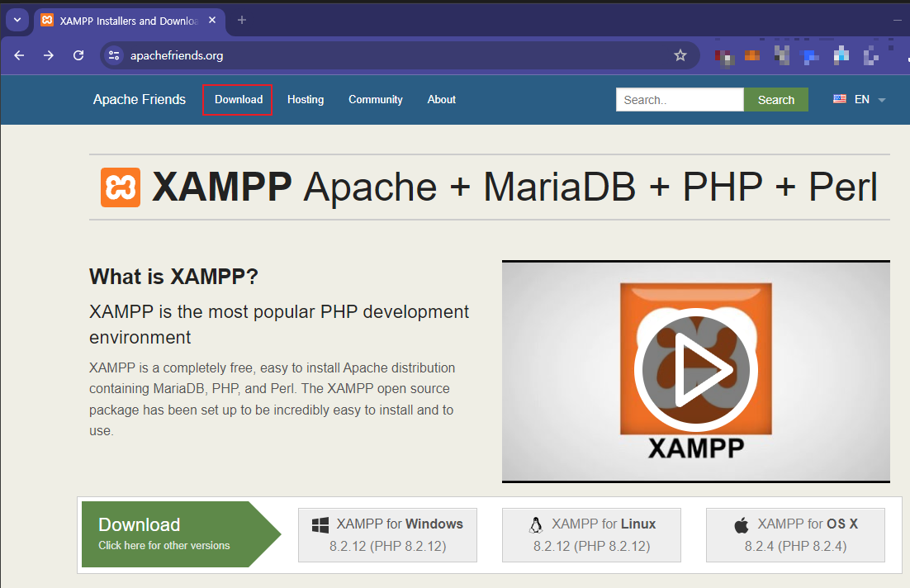Viewport: 910px width, 588px height.
Task: Select the XAMPP Installers and Downloads tab
Action: (129, 21)
